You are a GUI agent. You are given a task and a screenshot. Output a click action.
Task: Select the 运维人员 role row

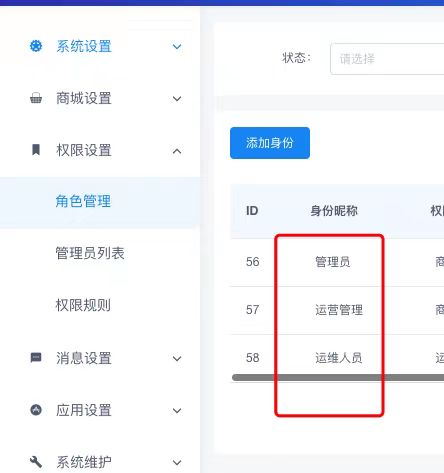(x=337, y=358)
